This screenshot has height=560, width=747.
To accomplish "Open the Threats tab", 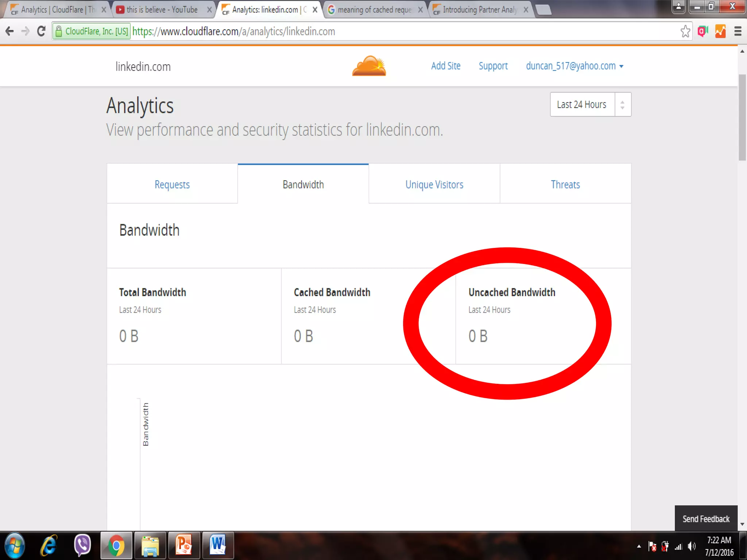I will 565,184.
